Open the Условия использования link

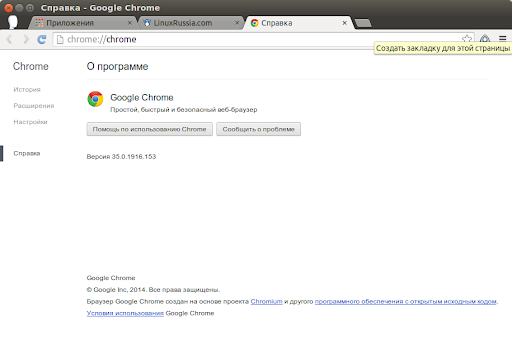coord(125,313)
